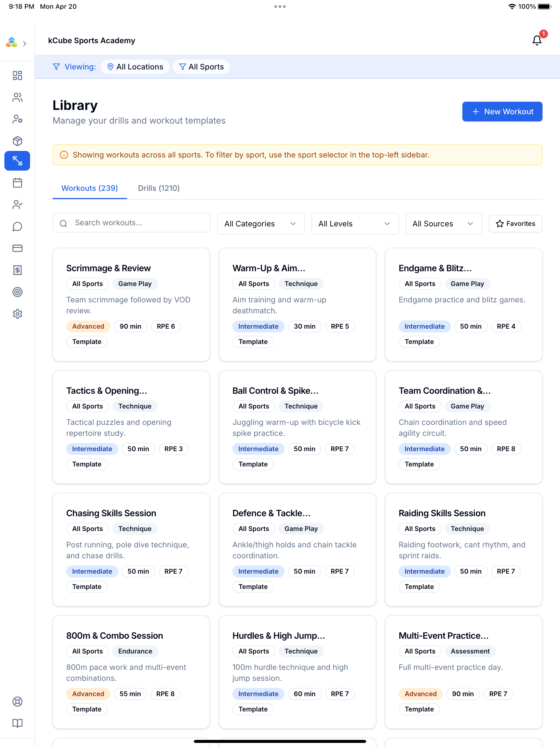Open the cube package sidebar icon

pos(17,141)
